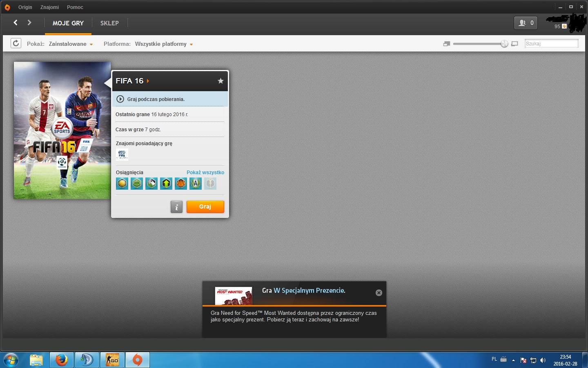Go forward with the right arrow

pyautogui.click(x=29, y=22)
